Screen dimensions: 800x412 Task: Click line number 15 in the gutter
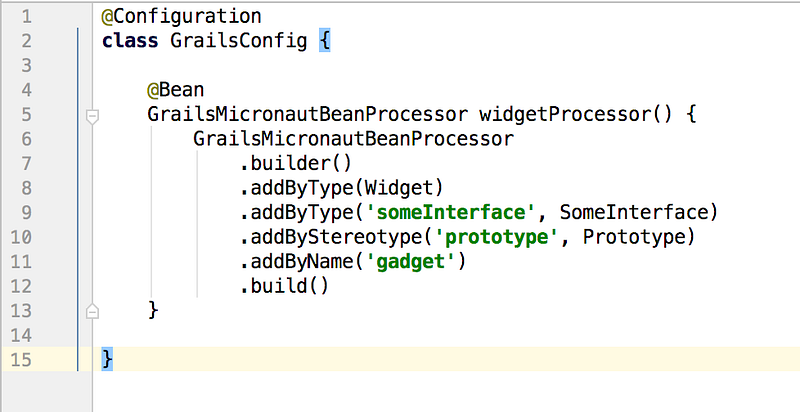point(21,360)
